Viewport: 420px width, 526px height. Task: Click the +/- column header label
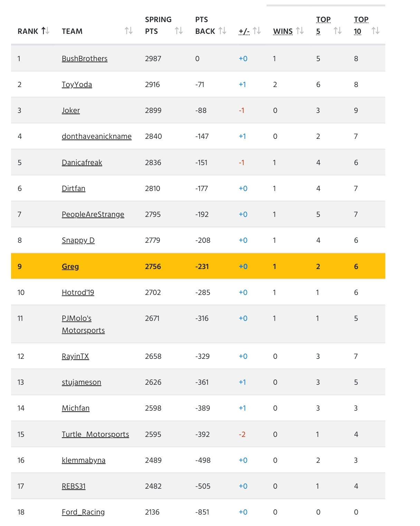point(244,31)
